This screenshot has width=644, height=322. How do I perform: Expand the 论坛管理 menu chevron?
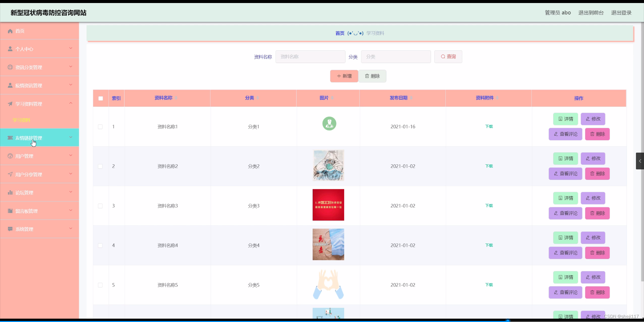71,192
